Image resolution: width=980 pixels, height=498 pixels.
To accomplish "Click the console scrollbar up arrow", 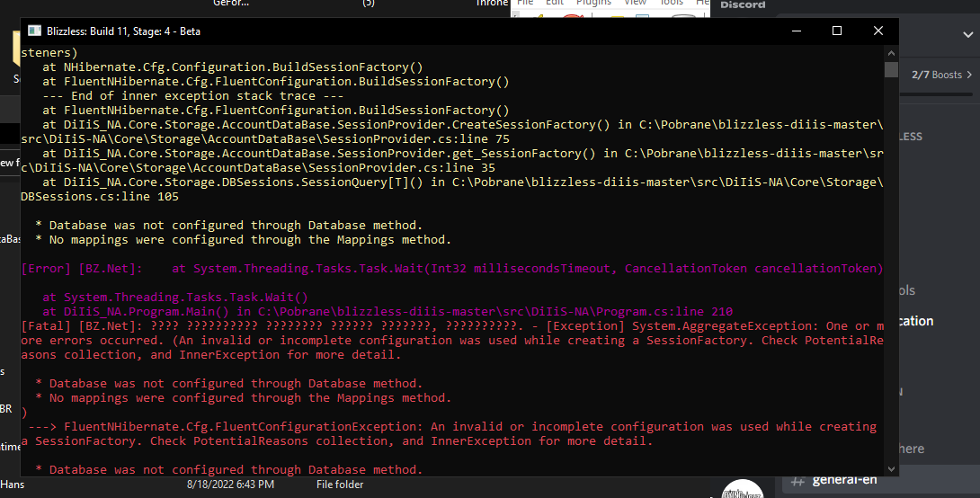I will (891, 53).
